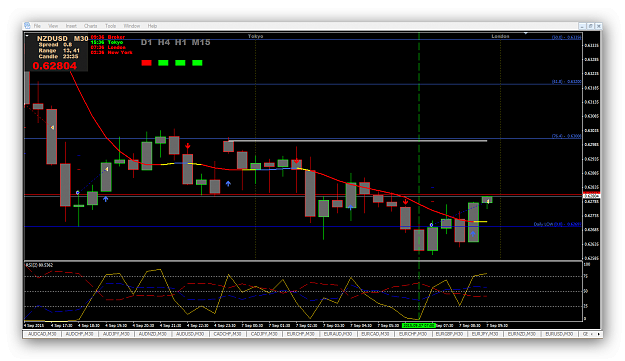Switch to the EURCAD,M30 chart tab
Viewport: 625px width, 361px height.
[x=375, y=334]
